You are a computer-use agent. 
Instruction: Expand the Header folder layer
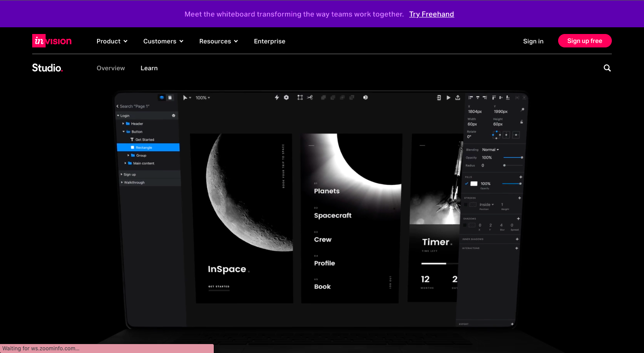pos(123,123)
